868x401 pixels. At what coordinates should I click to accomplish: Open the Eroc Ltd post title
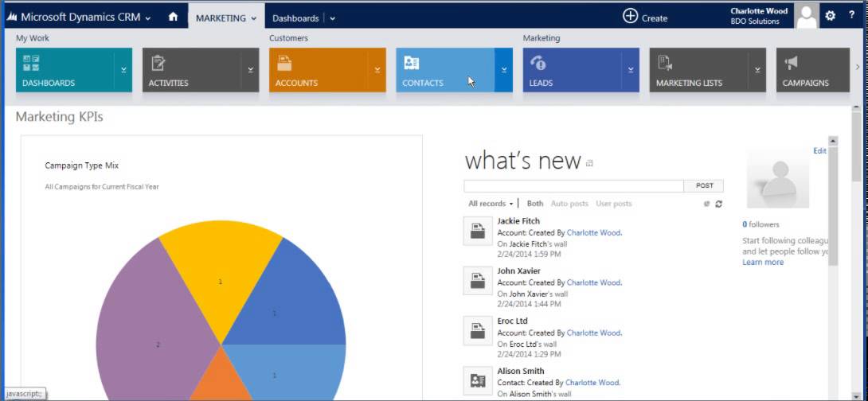click(512, 321)
